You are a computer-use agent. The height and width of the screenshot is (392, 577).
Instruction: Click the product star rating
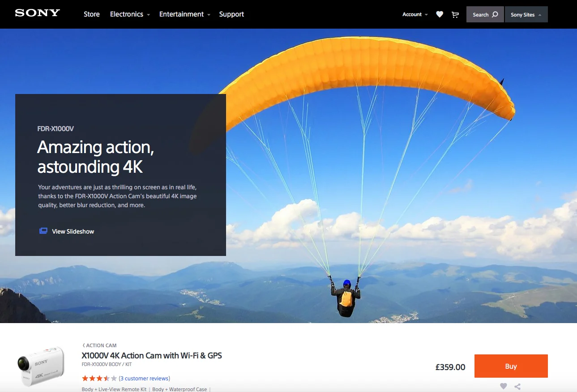99,378
